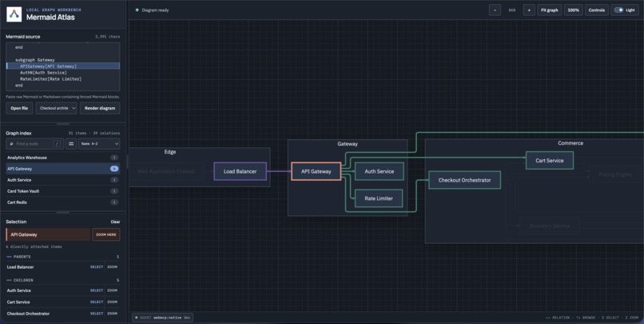Focus the Find a node search field

pos(34,144)
